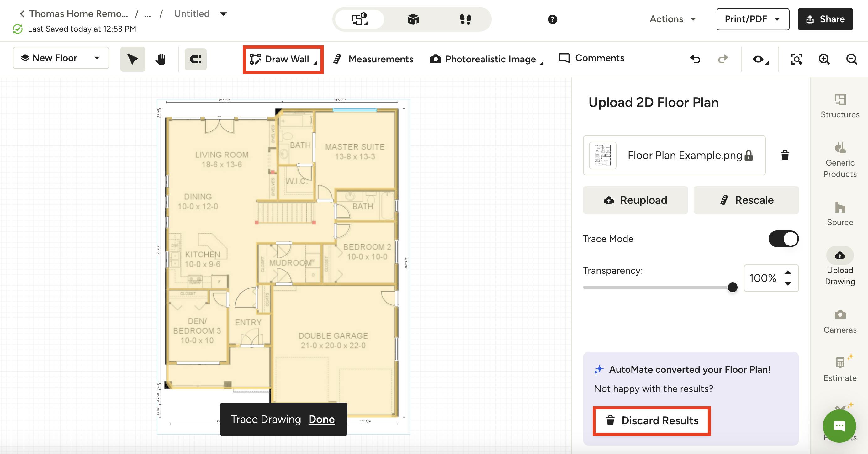Open the Measurements tool
868x454 pixels.
[x=373, y=59]
